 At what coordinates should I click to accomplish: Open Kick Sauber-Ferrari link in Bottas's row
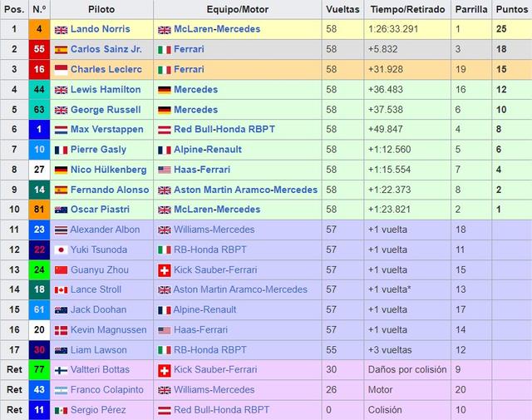click(215, 370)
